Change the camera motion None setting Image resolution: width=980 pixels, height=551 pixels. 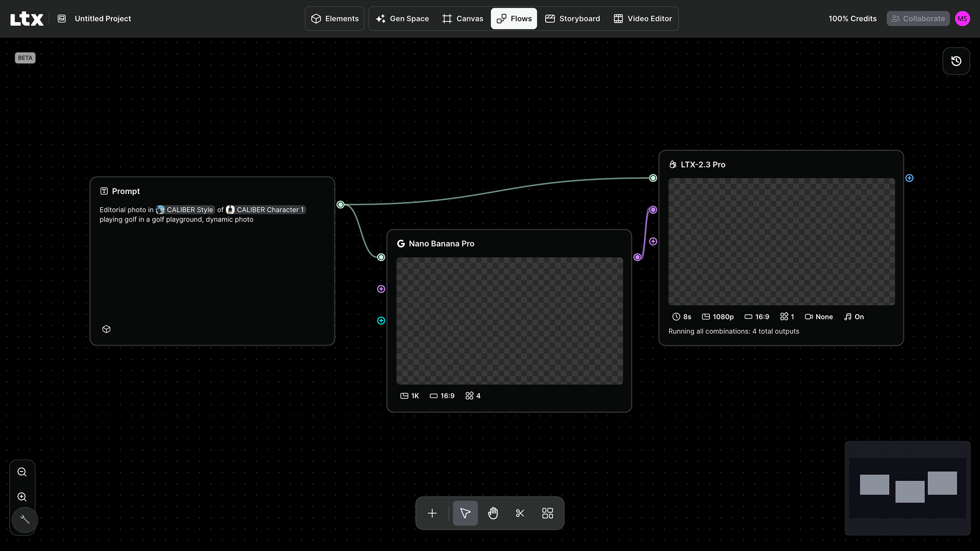pos(819,317)
